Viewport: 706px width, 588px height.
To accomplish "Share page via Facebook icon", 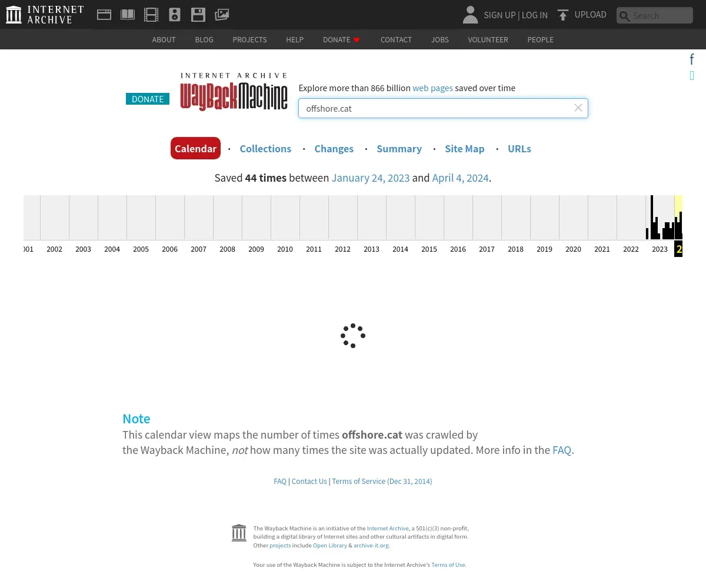I will click(692, 59).
